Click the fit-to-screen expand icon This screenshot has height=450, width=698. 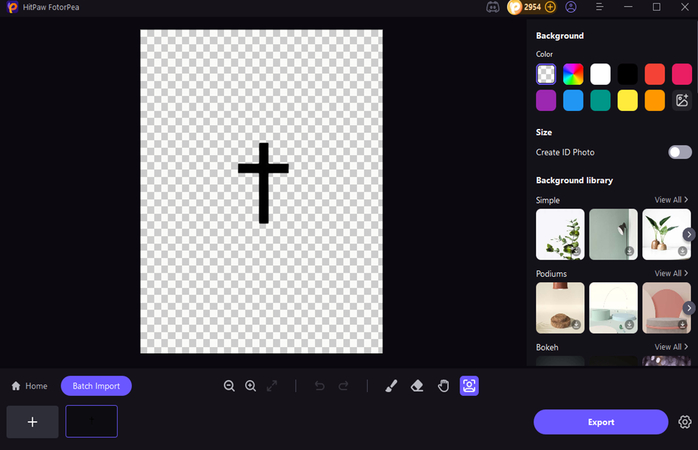click(x=272, y=386)
